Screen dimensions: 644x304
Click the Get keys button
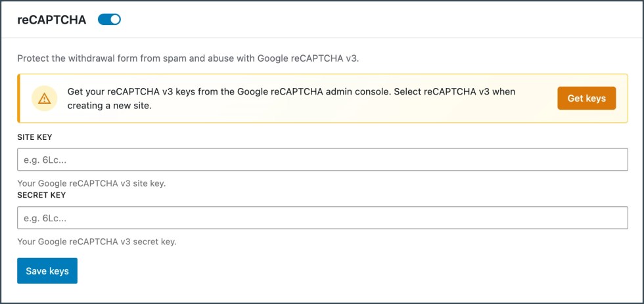coord(586,98)
